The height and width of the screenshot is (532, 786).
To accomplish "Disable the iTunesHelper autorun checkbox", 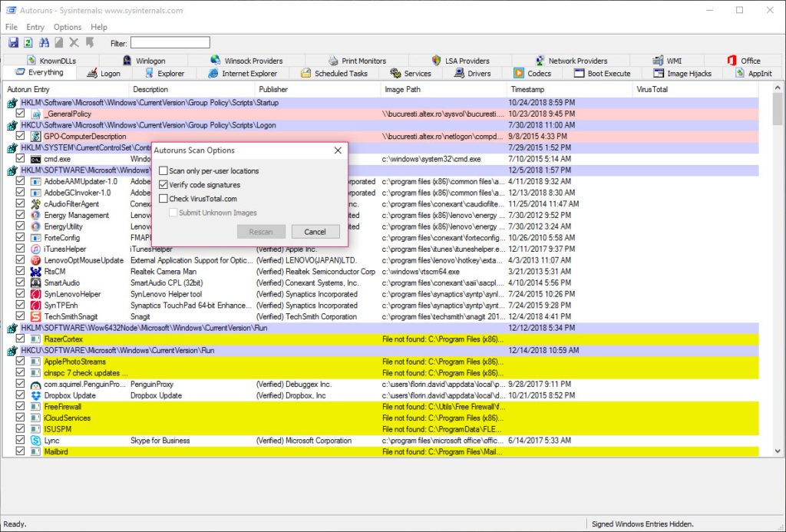I will (x=20, y=249).
